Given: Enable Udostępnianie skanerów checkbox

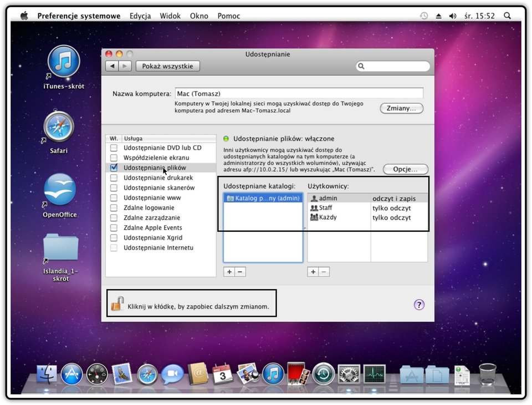Looking at the screenshot, I should (114, 188).
